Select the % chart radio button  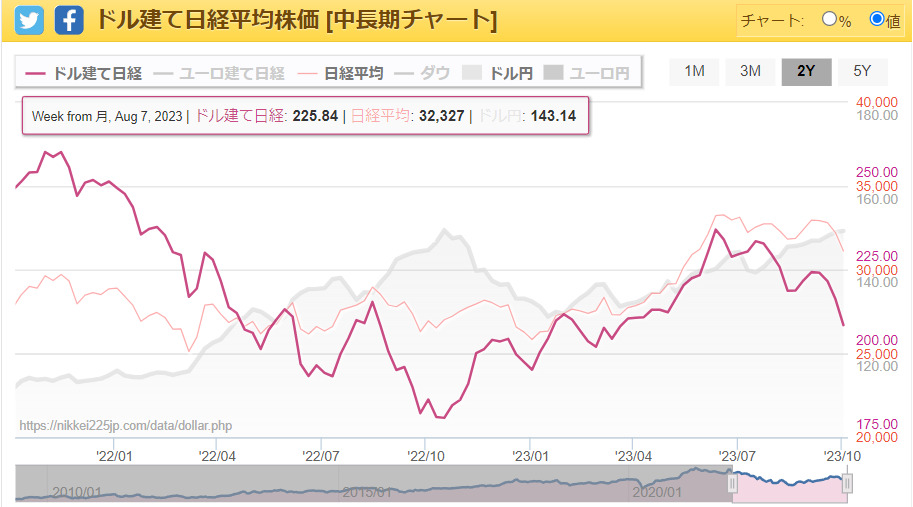[x=829, y=19]
